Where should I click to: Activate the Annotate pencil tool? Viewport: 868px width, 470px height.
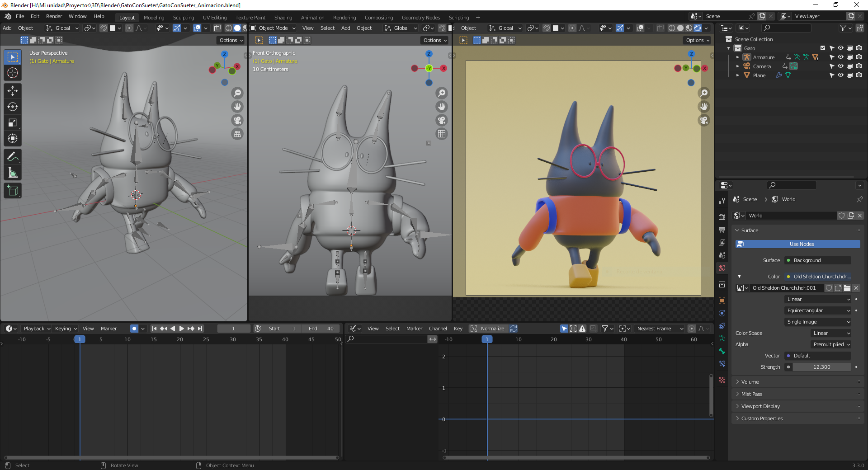coord(13,157)
